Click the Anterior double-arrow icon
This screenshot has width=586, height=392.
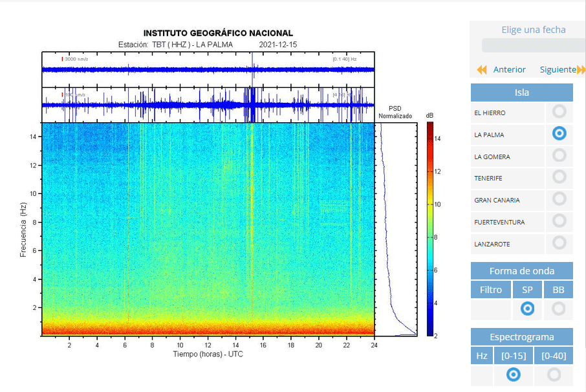(x=482, y=70)
